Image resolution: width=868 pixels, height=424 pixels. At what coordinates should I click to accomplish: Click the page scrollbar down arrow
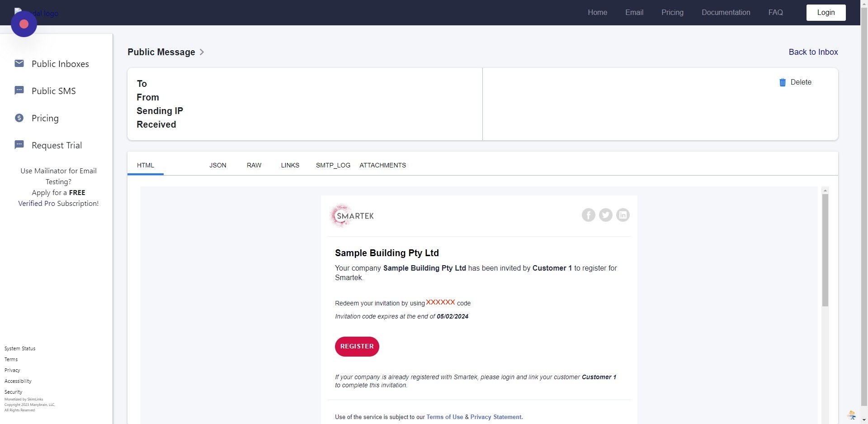(864, 420)
